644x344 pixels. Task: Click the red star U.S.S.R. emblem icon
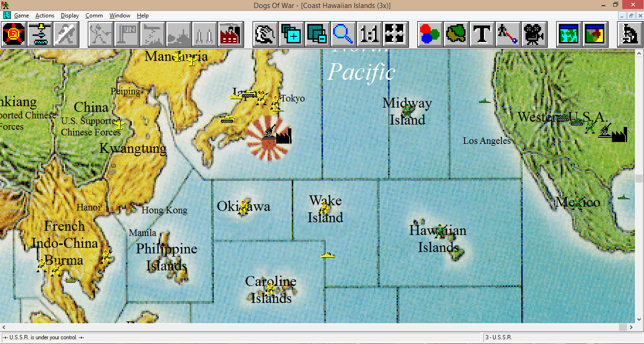(x=14, y=34)
